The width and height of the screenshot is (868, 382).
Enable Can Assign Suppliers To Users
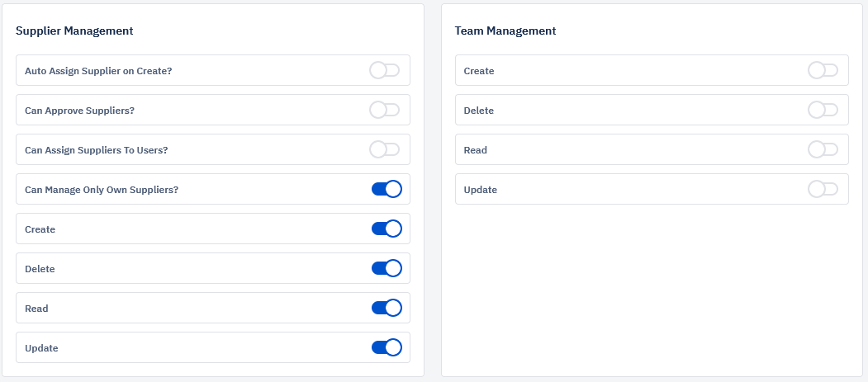click(x=385, y=149)
